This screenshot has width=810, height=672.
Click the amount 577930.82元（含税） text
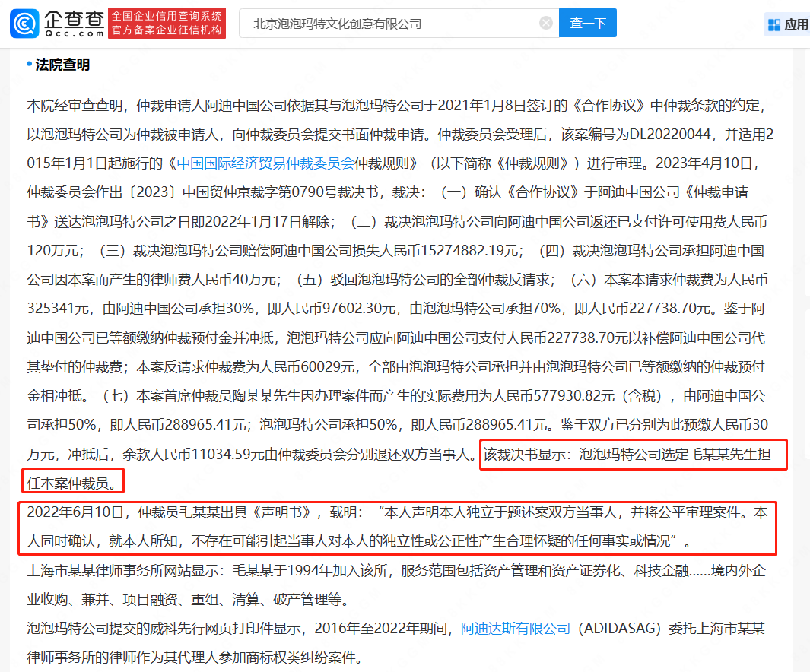(599, 396)
